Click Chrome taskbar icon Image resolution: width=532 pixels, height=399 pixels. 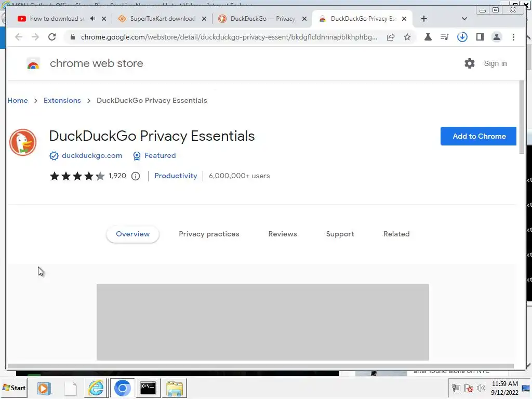(x=122, y=388)
